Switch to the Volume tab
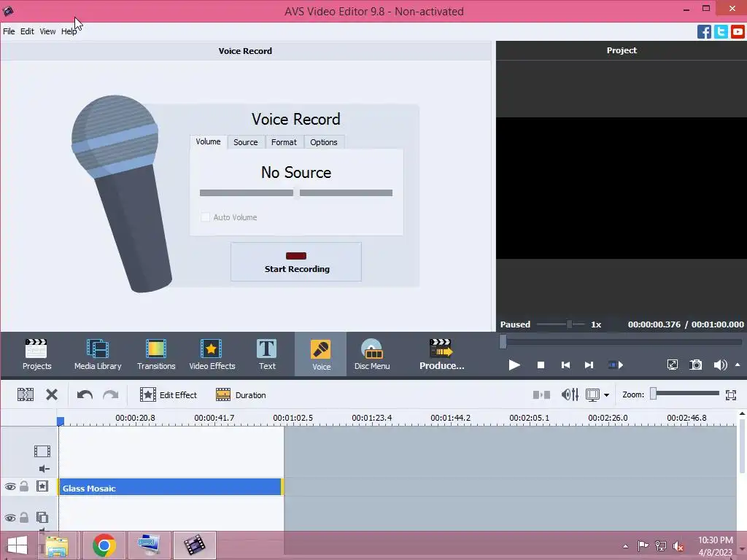 (x=208, y=141)
